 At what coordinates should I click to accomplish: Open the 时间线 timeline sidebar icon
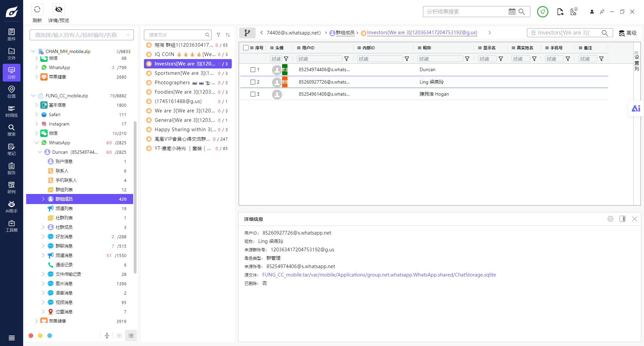(x=11, y=111)
